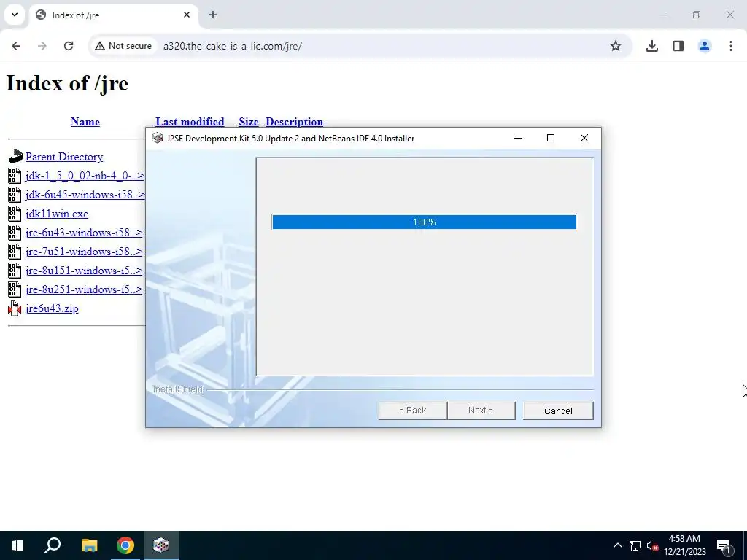Screen dimensions: 747x560
Task: Click the installer title bar icon
Action: coord(158,138)
